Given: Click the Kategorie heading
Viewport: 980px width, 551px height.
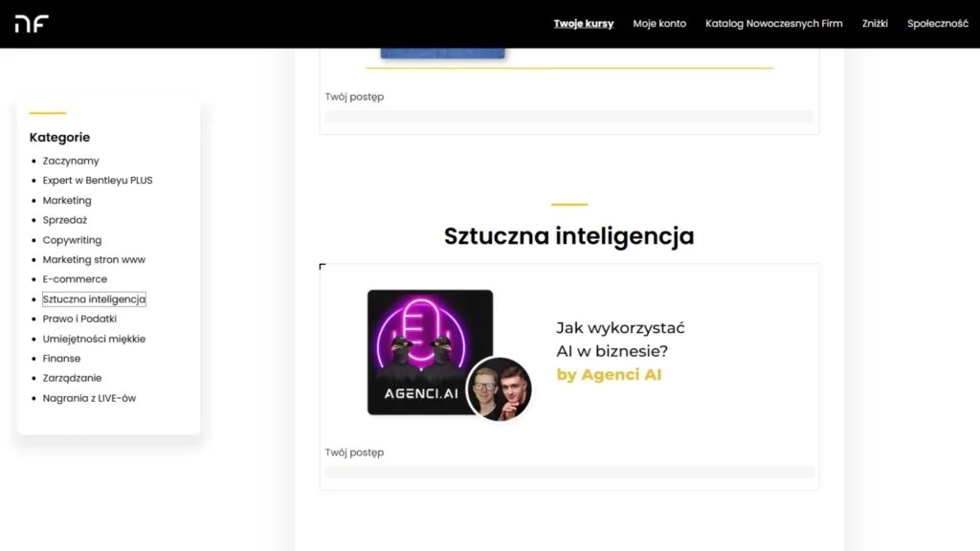Looking at the screenshot, I should [59, 138].
